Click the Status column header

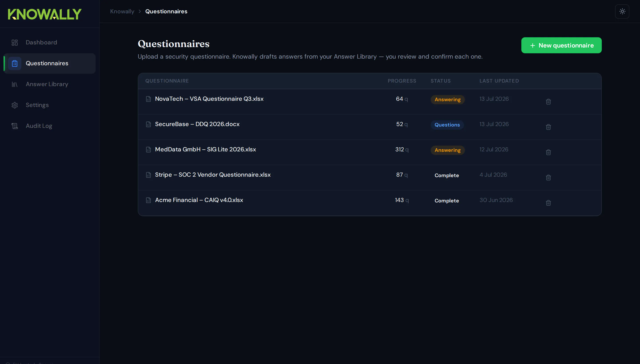click(x=440, y=81)
